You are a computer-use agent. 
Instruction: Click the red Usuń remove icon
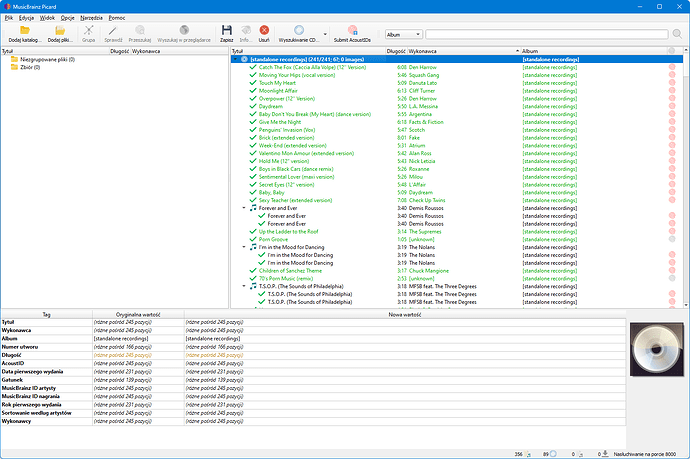click(264, 30)
